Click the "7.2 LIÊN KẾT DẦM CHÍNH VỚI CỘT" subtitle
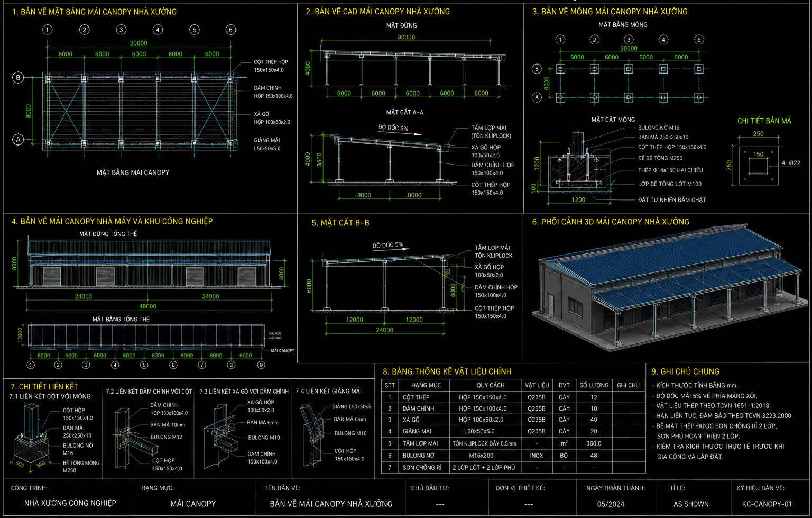This screenshot has height=518, width=812. (149, 392)
